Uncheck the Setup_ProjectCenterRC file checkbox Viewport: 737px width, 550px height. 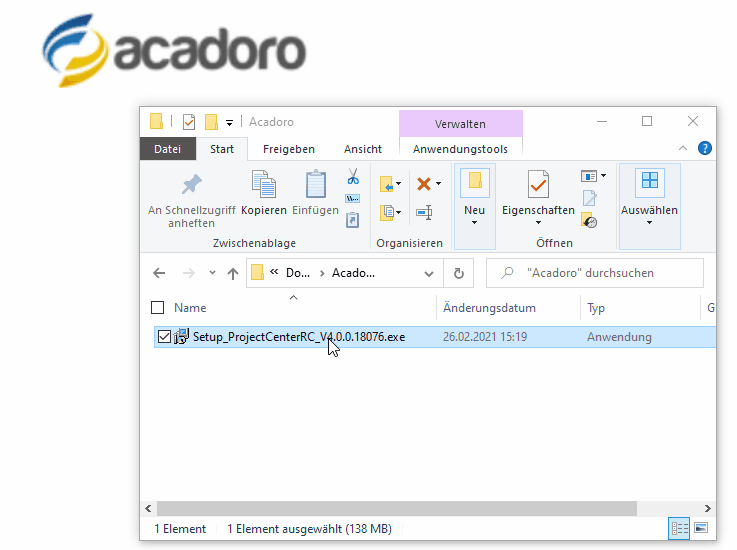(x=164, y=337)
